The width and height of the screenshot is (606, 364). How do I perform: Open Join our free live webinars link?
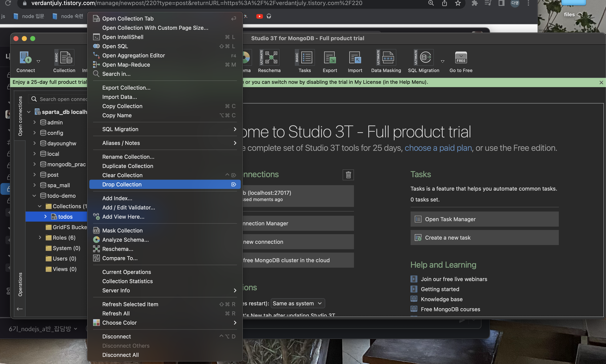454,279
